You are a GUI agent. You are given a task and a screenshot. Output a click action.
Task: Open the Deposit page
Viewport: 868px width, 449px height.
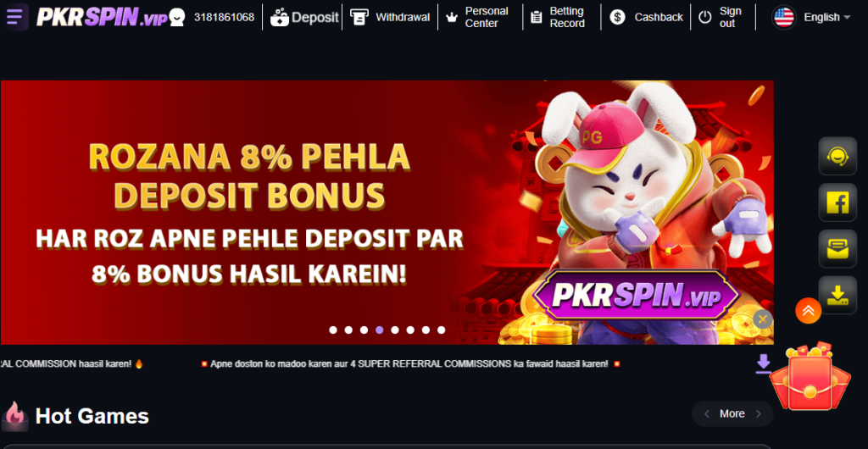point(304,17)
